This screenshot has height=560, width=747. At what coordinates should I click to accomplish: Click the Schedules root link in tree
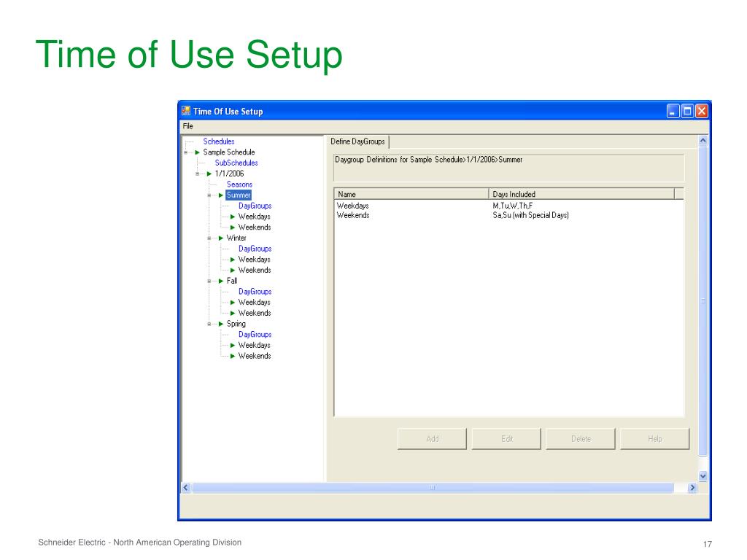pyautogui.click(x=219, y=141)
